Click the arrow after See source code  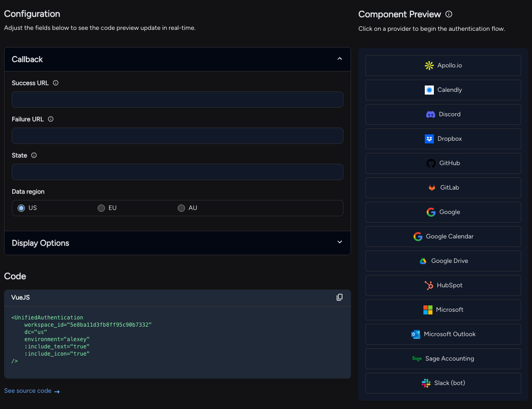tap(57, 391)
